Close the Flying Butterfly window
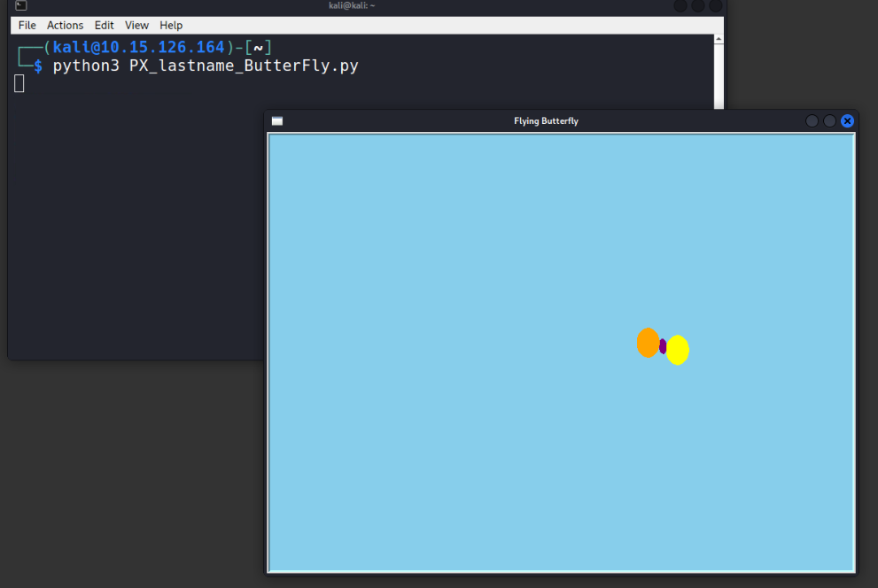This screenshot has height=588, width=878. click(847, 121)
